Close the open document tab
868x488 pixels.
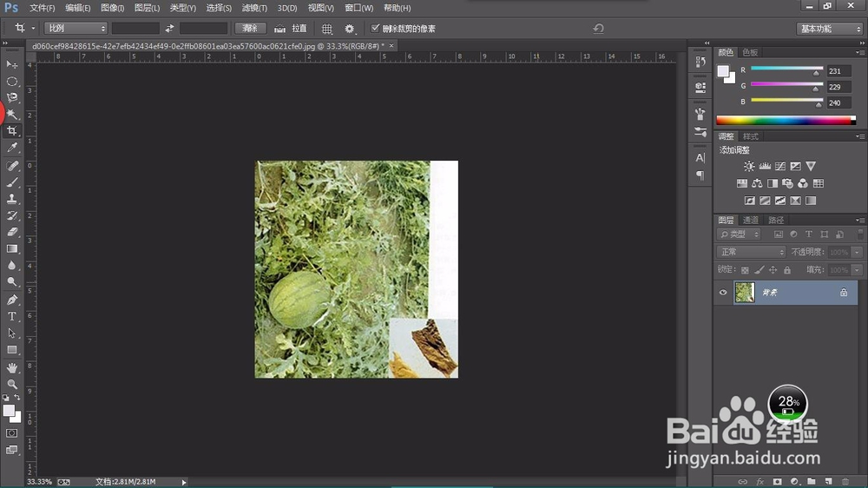click(391, 45)
